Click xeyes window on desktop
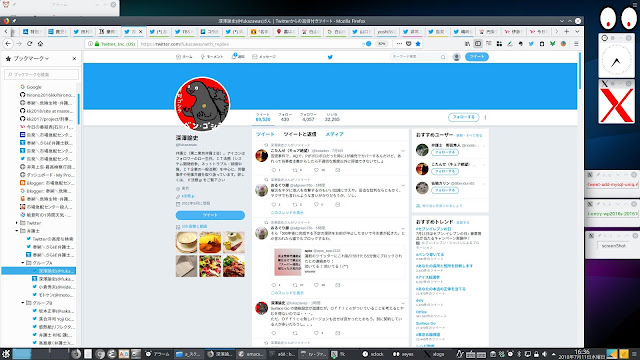640x360 pixels. pyautogui.click(x=618, y=19)
